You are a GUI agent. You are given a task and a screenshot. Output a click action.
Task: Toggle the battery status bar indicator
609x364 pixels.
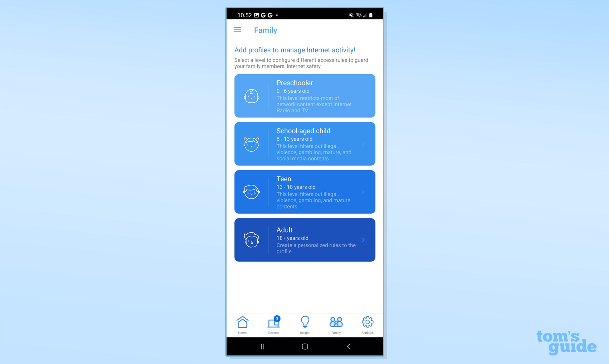[372, 15]
